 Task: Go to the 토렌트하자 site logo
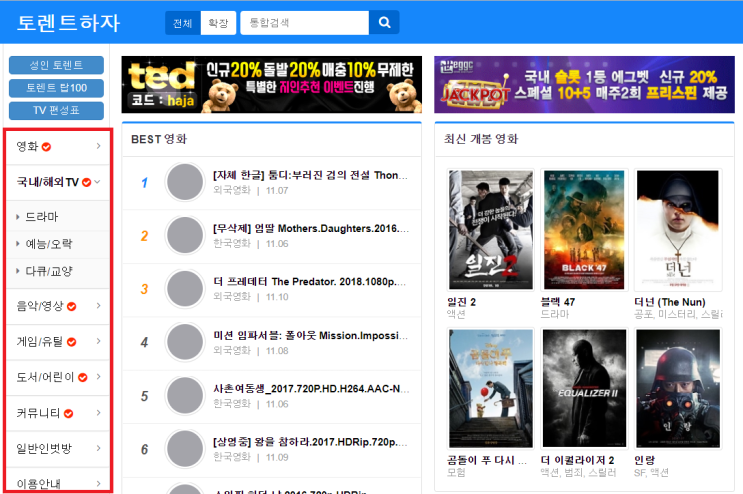click(x=69, y=23)
